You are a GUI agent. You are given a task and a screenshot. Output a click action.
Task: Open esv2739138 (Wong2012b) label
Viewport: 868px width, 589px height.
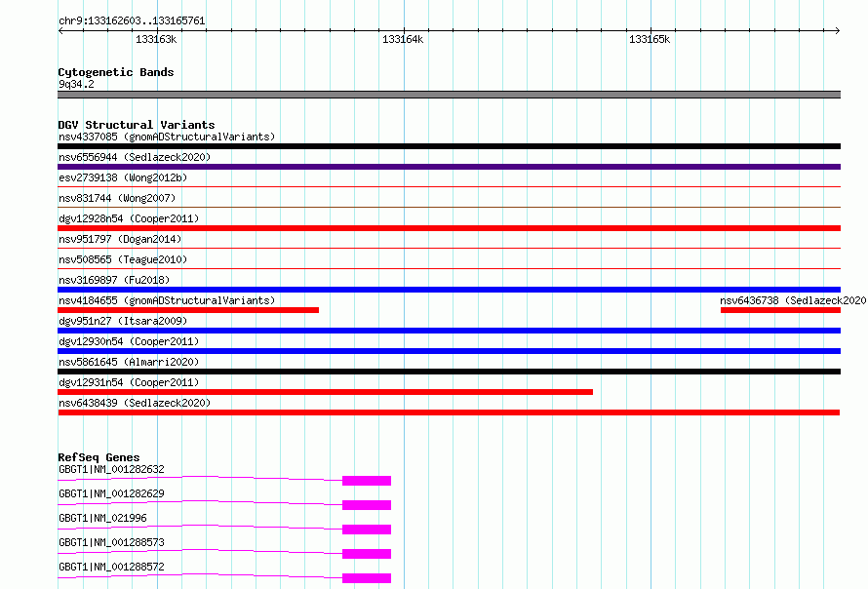click(x=123, y=177)
